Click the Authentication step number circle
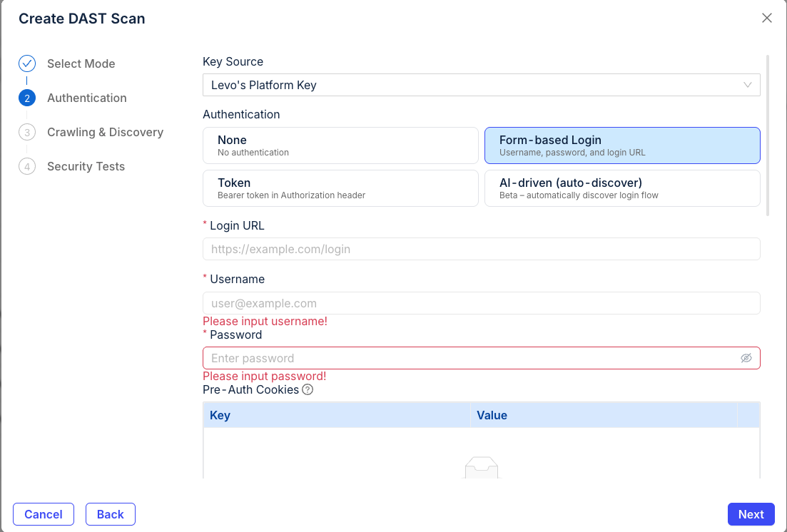 pos(26,98)
